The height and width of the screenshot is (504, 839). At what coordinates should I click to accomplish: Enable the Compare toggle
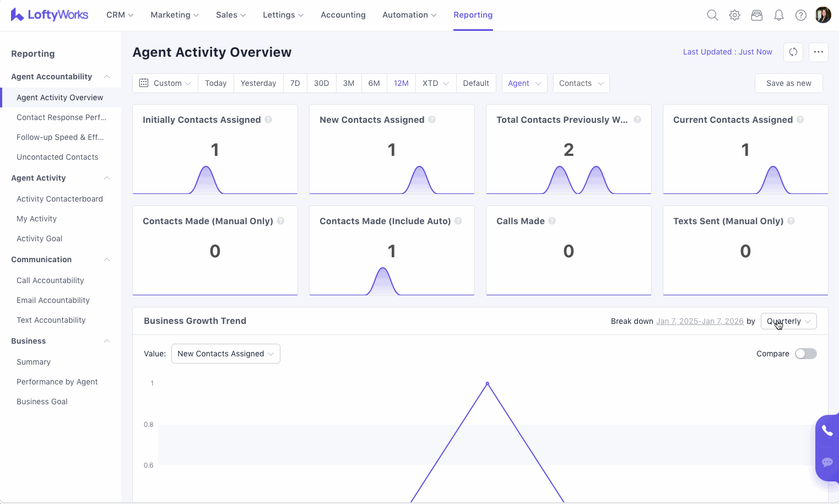(805, 354)
